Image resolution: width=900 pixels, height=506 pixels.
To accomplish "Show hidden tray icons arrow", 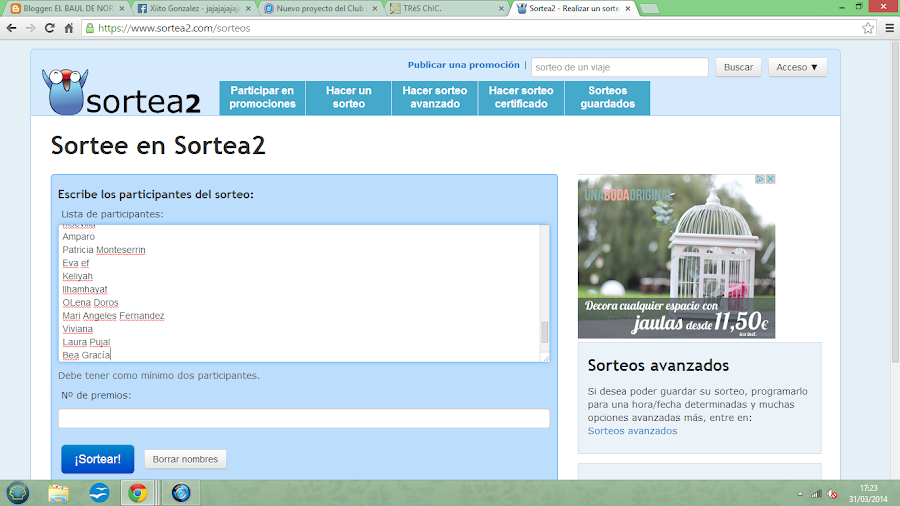I will click(800, 494).
